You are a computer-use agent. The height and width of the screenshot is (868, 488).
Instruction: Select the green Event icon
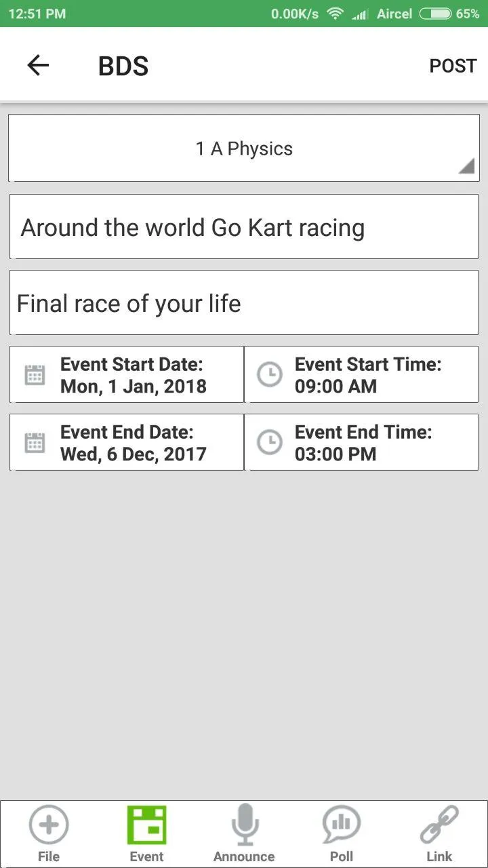click(x=146, y=825)
